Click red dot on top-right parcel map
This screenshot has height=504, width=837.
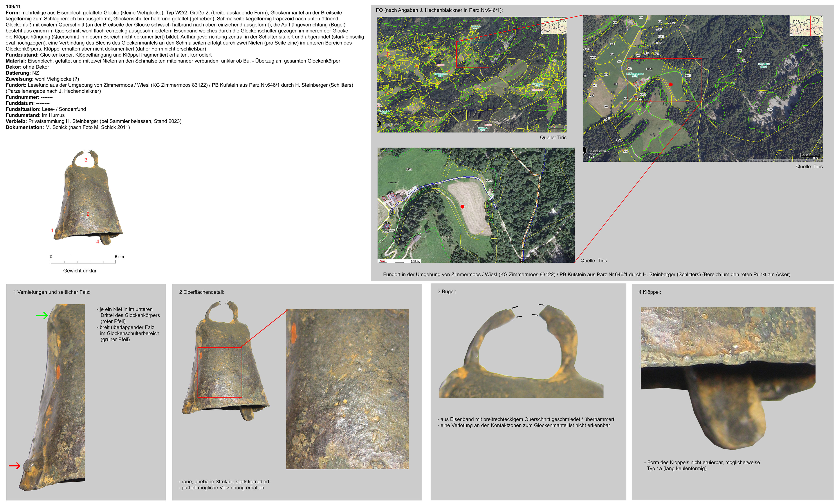click(671, 84)
